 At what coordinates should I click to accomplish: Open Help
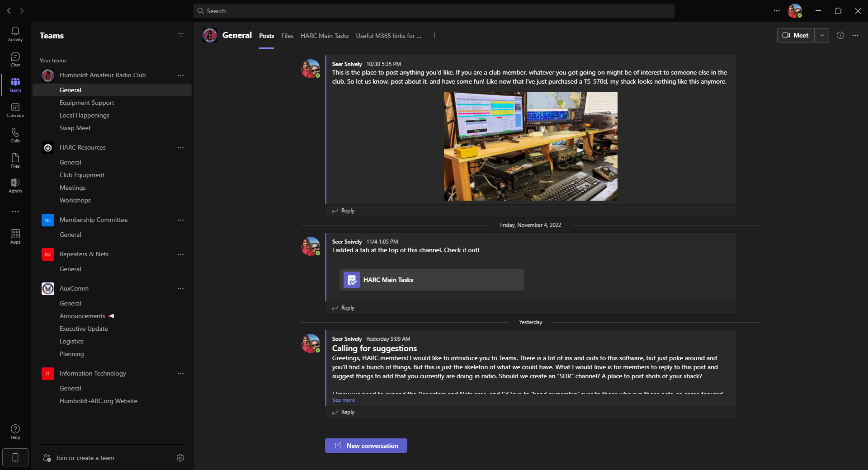point(15,432)
